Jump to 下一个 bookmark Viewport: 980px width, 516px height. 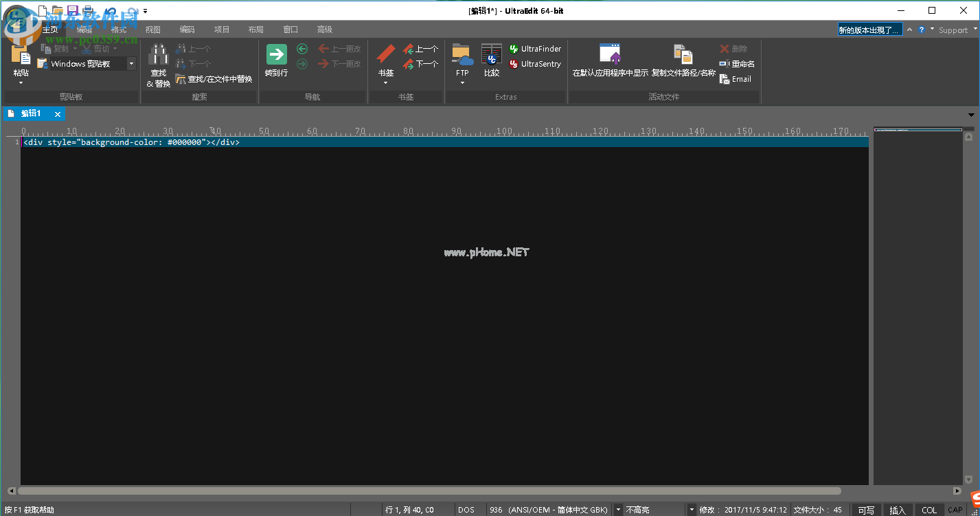point(420,64)
